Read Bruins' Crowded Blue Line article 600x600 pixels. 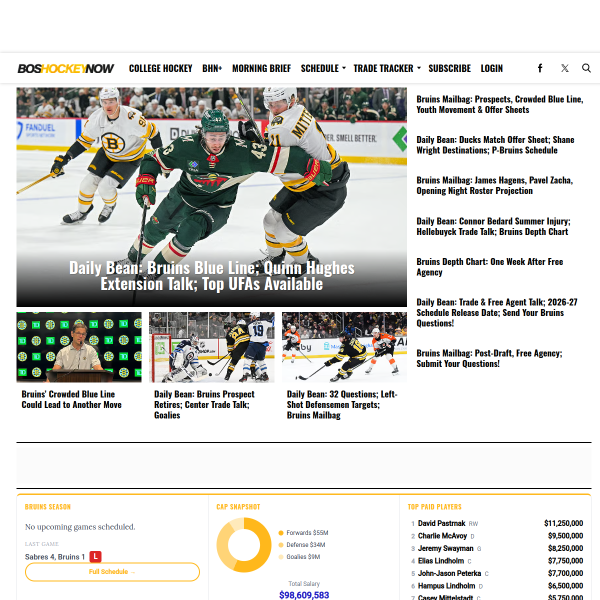(72, 399)
